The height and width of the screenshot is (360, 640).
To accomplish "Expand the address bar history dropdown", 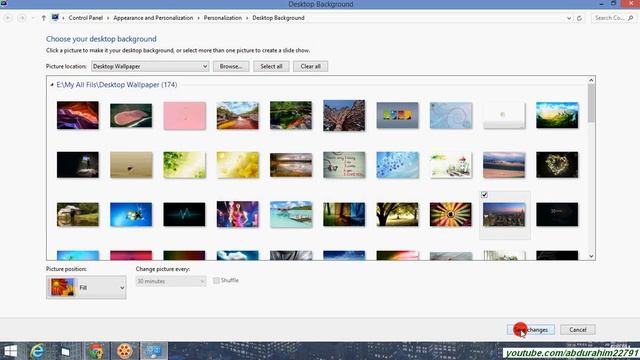I will (569, 18).
